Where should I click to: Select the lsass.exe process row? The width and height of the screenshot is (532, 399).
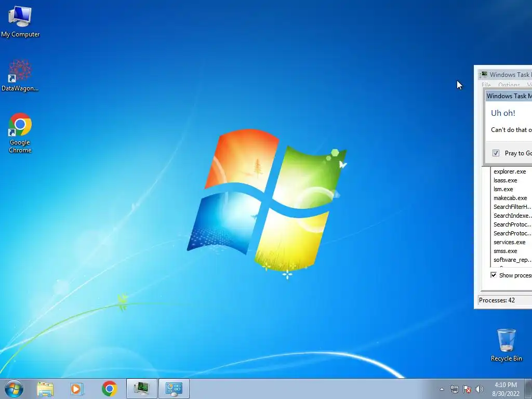512,180
